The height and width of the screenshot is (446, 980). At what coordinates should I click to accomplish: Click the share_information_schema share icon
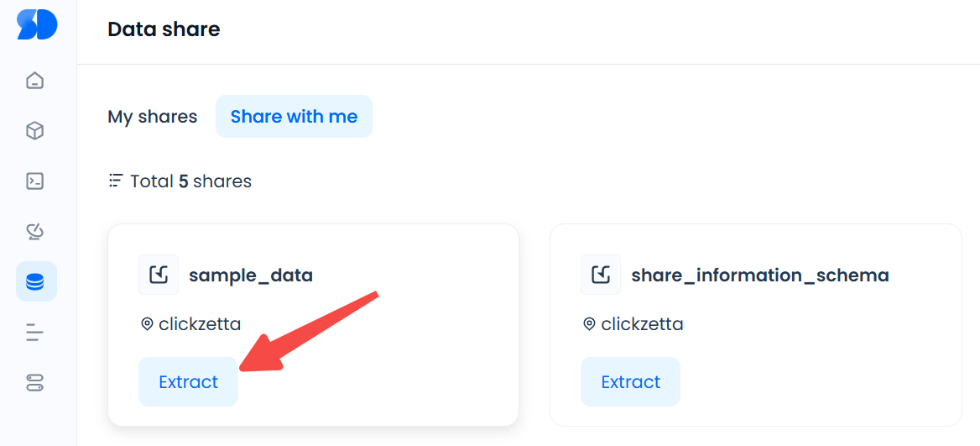click(601, 275)
